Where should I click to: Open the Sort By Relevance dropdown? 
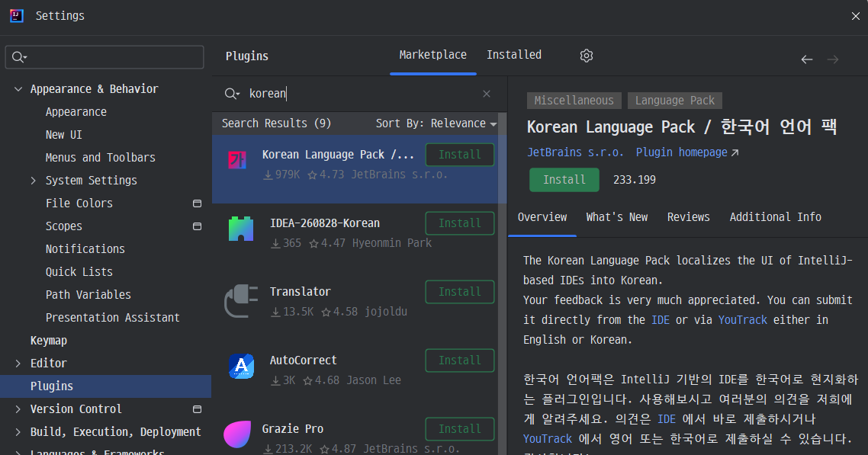pos(436,123)
